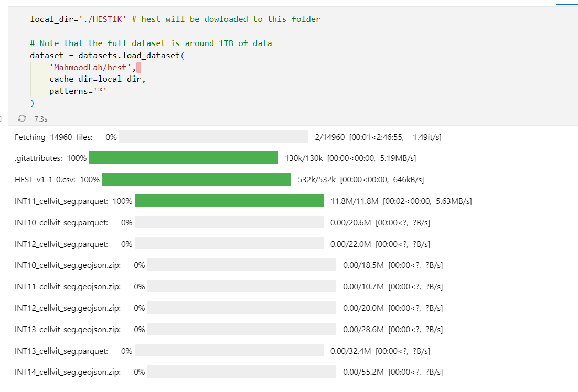Click the patterns='*' argument line
Screen dimensions: 578x392
(x=78, y=91)
